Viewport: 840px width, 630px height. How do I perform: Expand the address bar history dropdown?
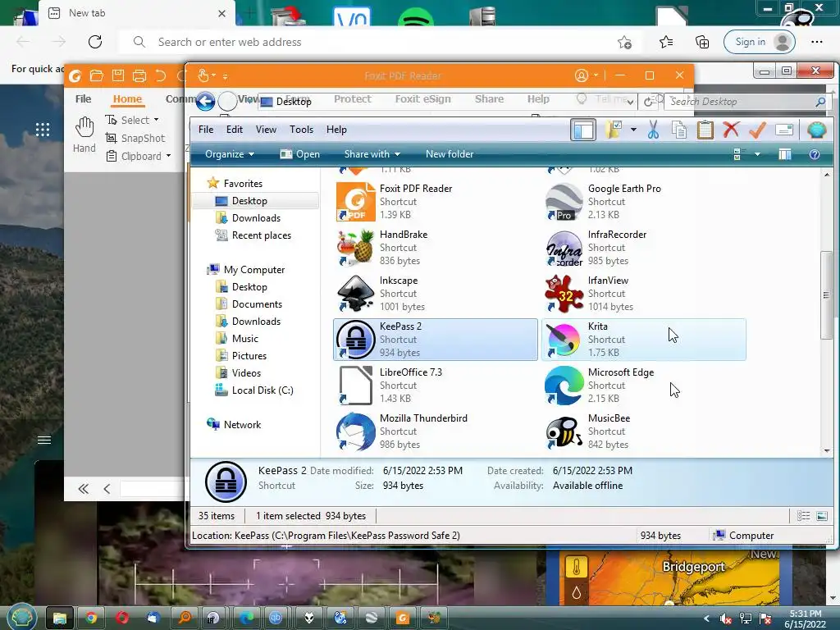(631, 102)
